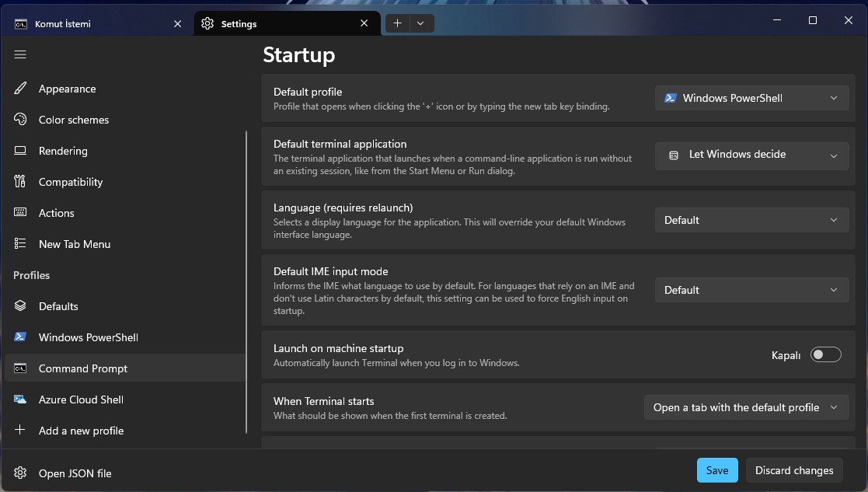Open Actions settings page

pyautogui.click(x=124, y=212)
